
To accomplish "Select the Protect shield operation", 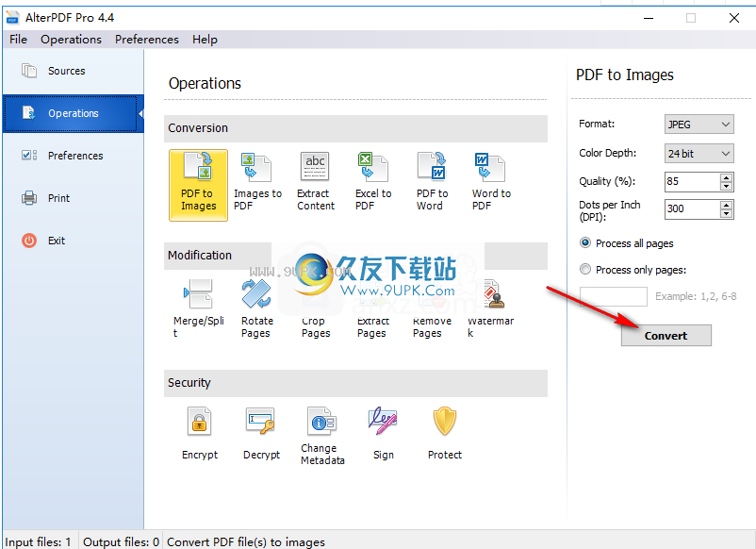I will [445, 433].
